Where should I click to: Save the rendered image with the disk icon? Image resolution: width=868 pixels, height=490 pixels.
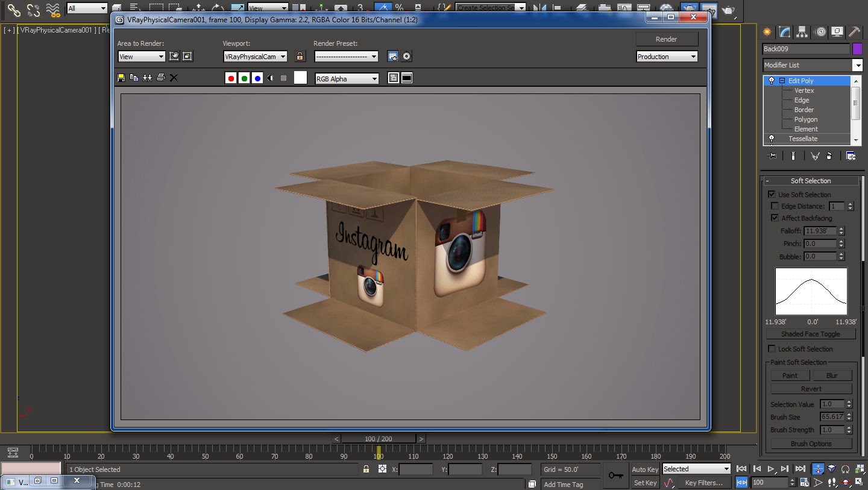[x=121, y=78]
